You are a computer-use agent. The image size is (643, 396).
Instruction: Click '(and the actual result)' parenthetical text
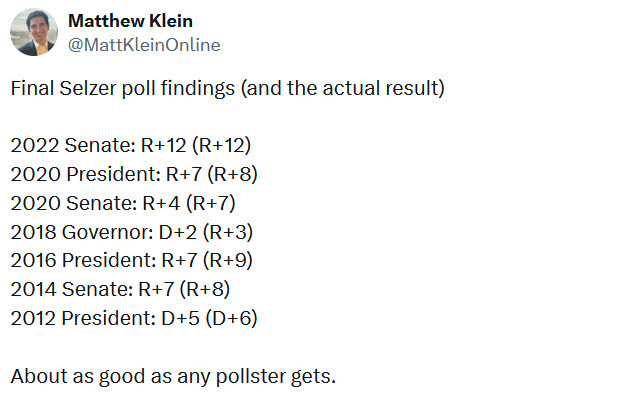343,89
